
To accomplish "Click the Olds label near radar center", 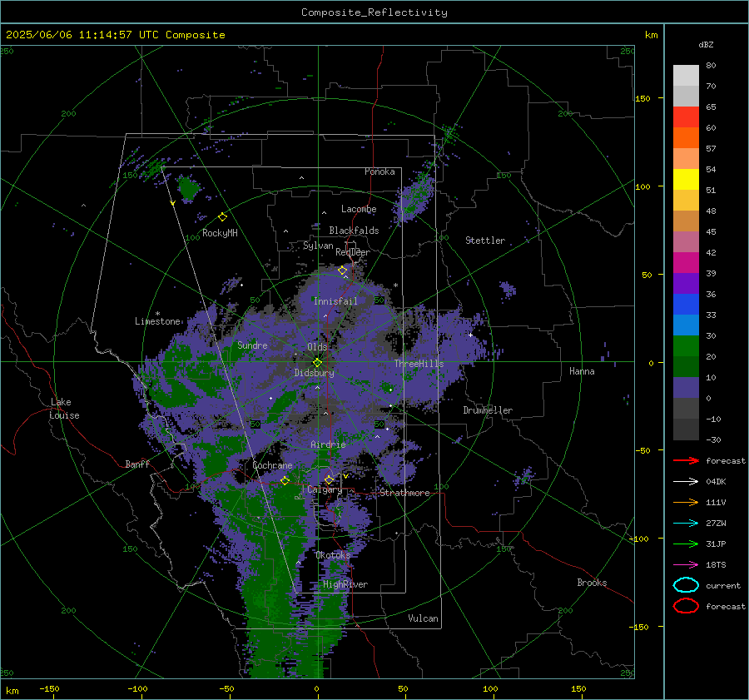I will [x=317, y=347].
